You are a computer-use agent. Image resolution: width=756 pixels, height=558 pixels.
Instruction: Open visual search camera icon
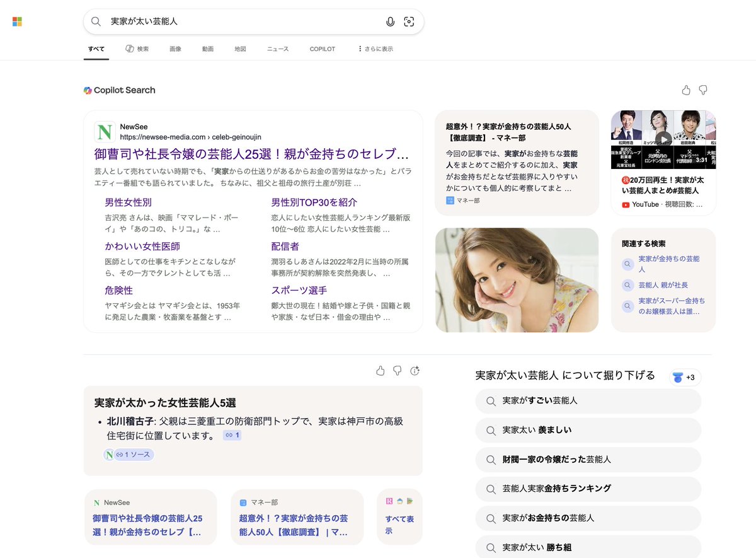coord(409,21)
